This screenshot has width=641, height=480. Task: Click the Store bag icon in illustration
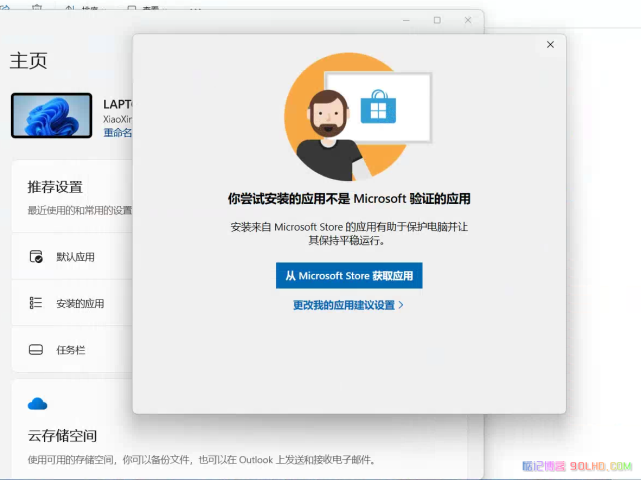378,107
